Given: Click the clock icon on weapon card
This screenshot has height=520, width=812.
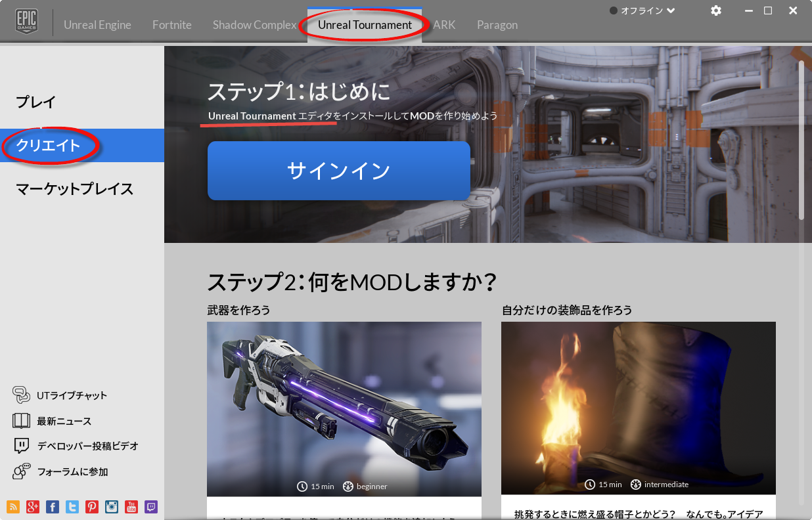Looking at the screenshot, I should (302, 487).
